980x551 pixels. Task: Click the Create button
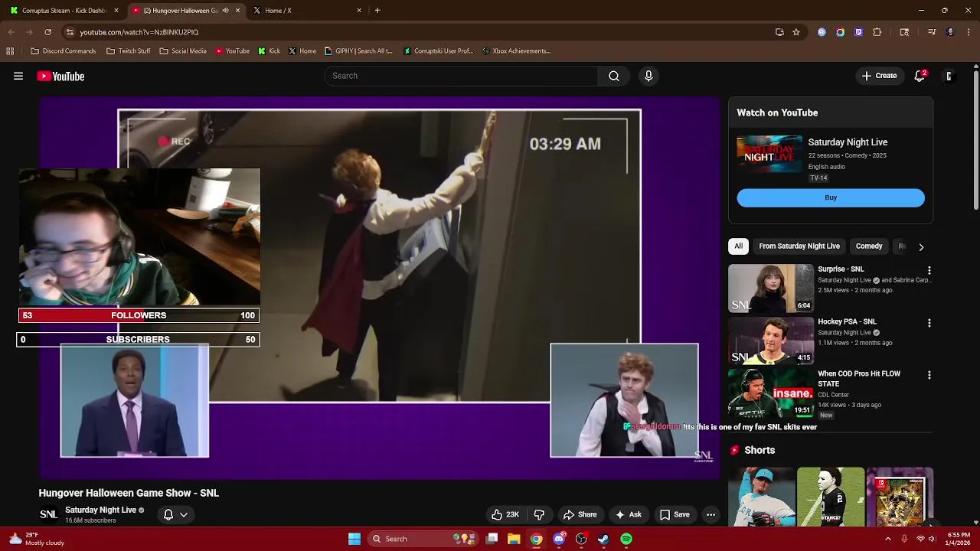879,76
